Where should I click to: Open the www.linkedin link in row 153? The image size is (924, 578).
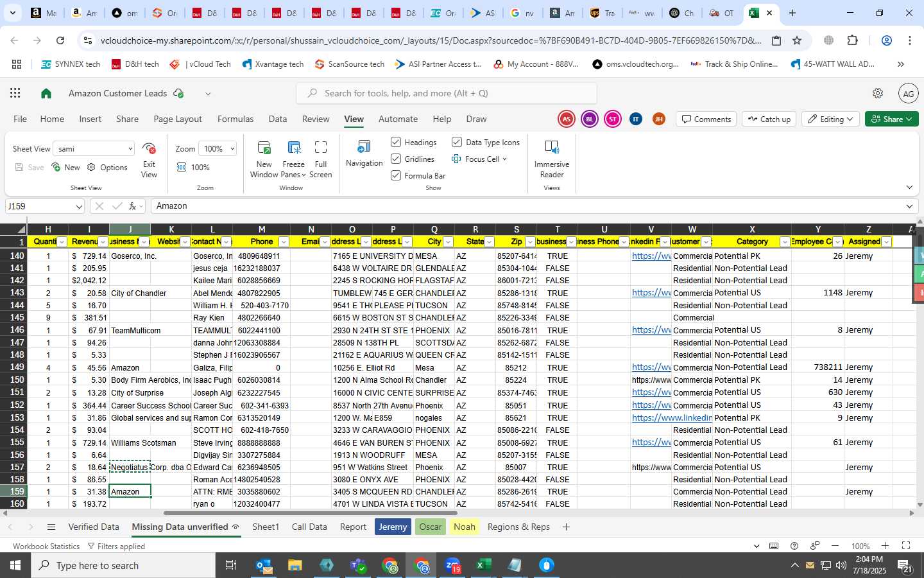tap(672, 418)
